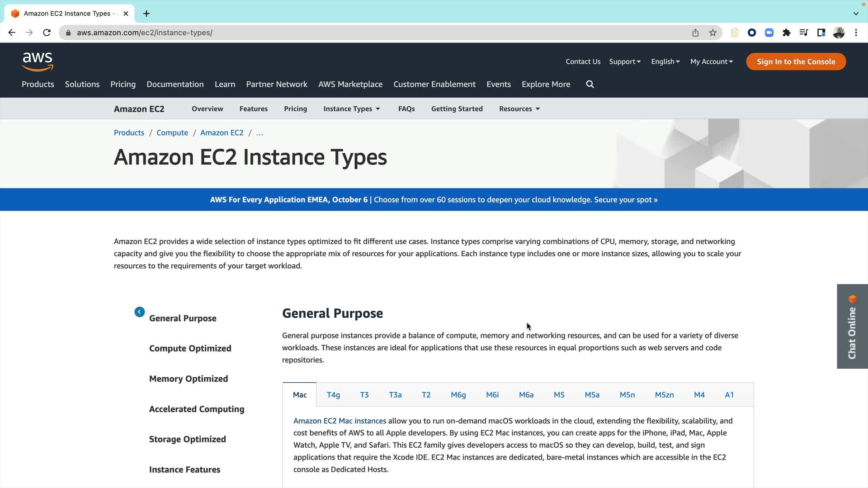Click the AWS logo
Viewport: 868px width, 488px height.
(38, 61)
